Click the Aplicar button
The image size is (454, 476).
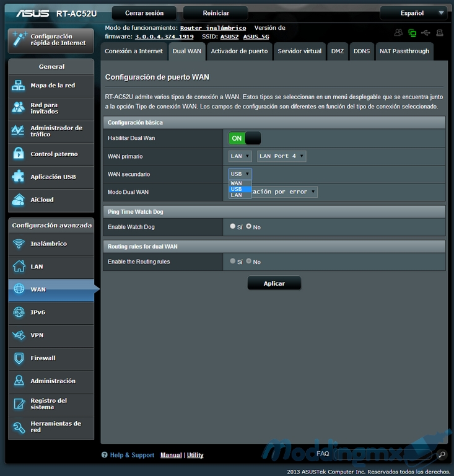[x=274, y=283]
